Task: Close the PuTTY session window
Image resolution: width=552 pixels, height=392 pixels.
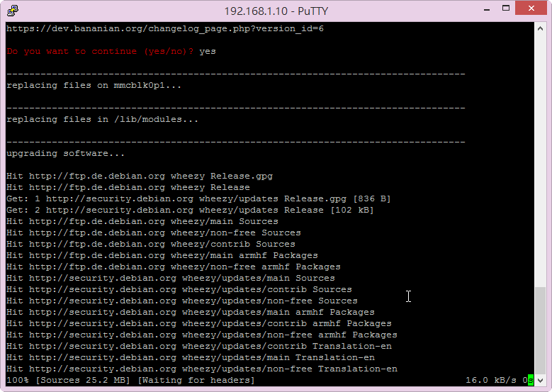Action: (531, 8)
